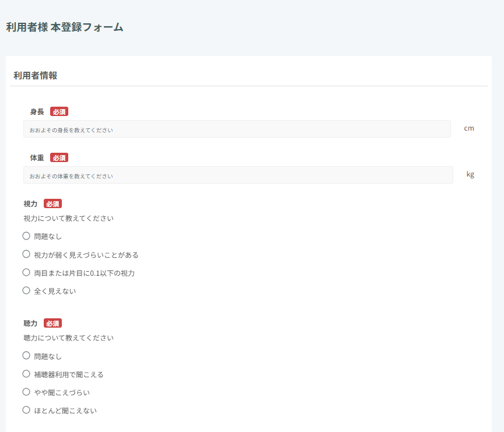The height and width of the screenshot is (432, 504).
Task: Click the cm unit text
Action: [x=469, y=128]
